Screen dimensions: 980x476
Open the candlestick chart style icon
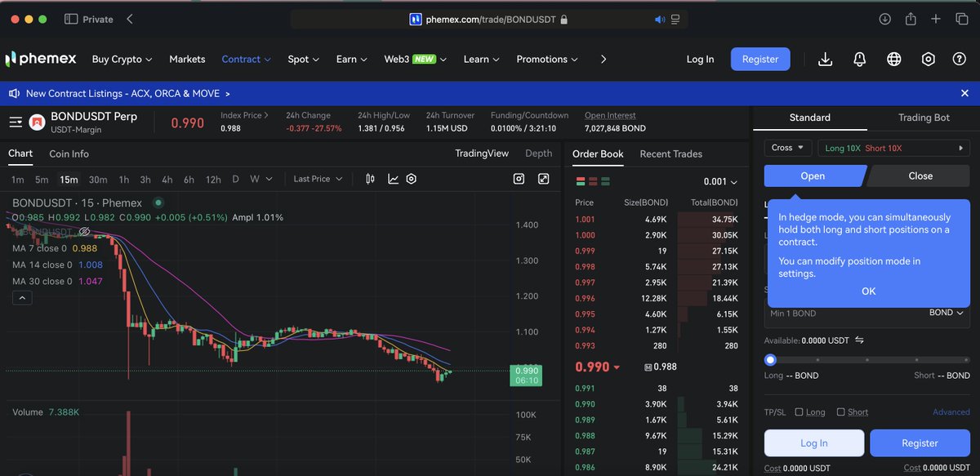pos(371,179)
